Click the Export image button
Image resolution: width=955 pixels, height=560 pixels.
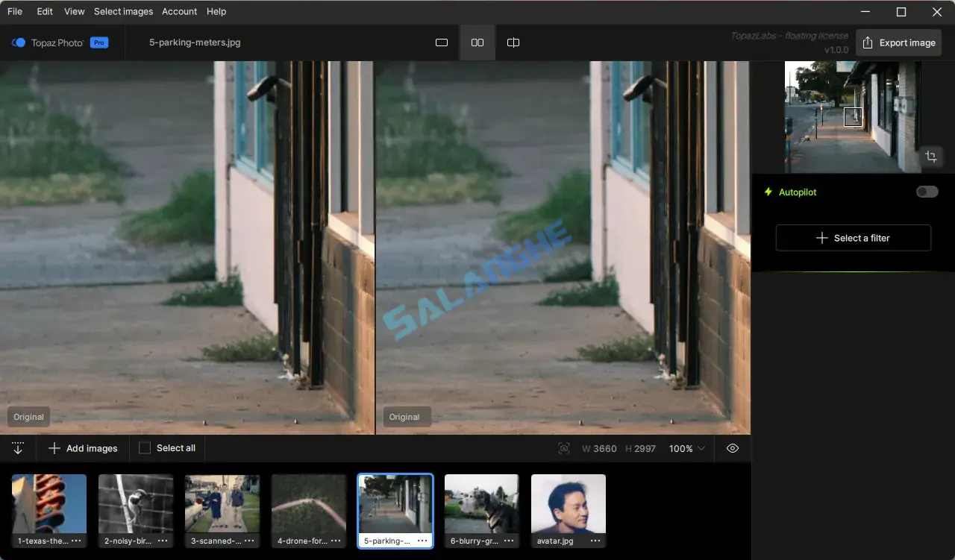pyautogui.click(x=898, y=43)
